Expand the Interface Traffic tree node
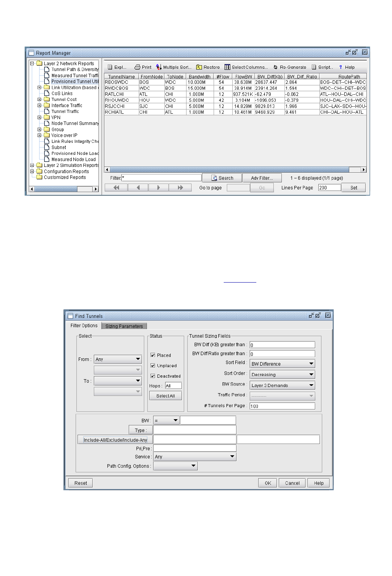 [x=39, y=105]
